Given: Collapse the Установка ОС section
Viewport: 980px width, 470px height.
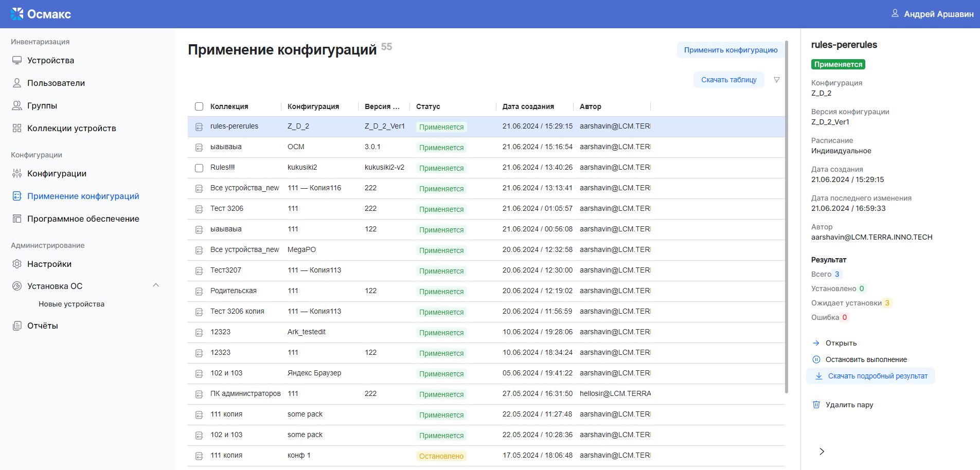Looking at the screenshot, I should (x=156, y=285).
